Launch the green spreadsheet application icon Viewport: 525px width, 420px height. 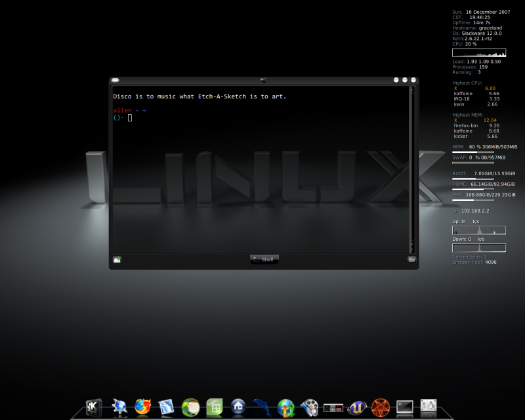coord(215,408)
